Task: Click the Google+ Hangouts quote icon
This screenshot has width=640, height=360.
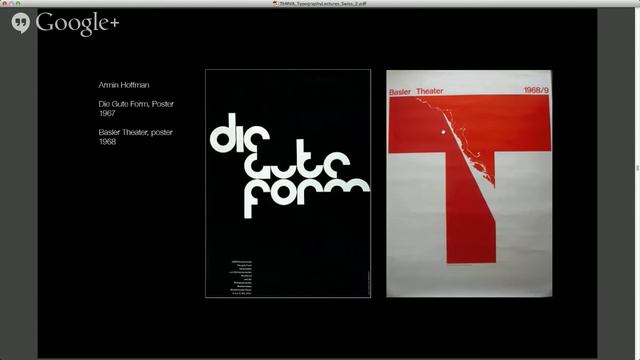Action: click(20, 23)
